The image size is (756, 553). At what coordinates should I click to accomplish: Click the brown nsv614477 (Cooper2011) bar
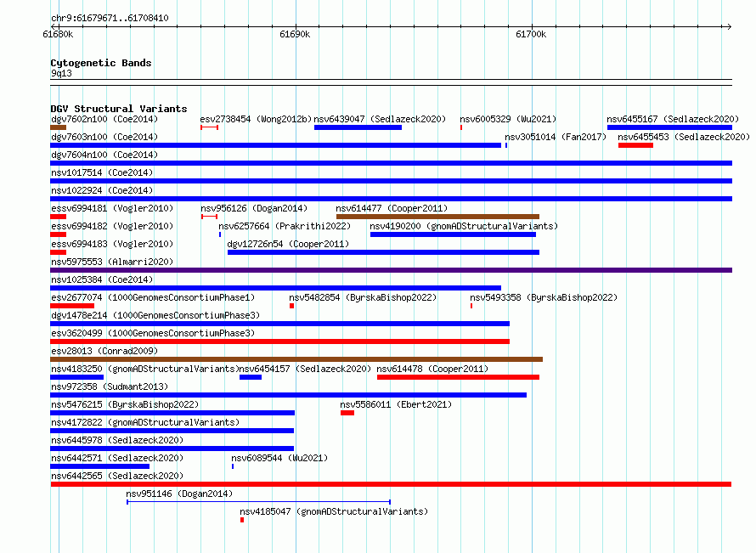click(437, 217)
